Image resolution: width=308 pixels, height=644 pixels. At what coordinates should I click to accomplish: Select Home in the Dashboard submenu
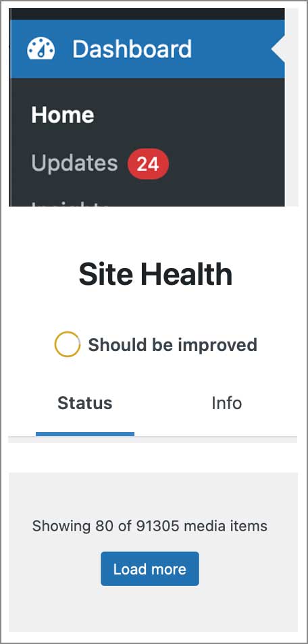click(63, 115)
